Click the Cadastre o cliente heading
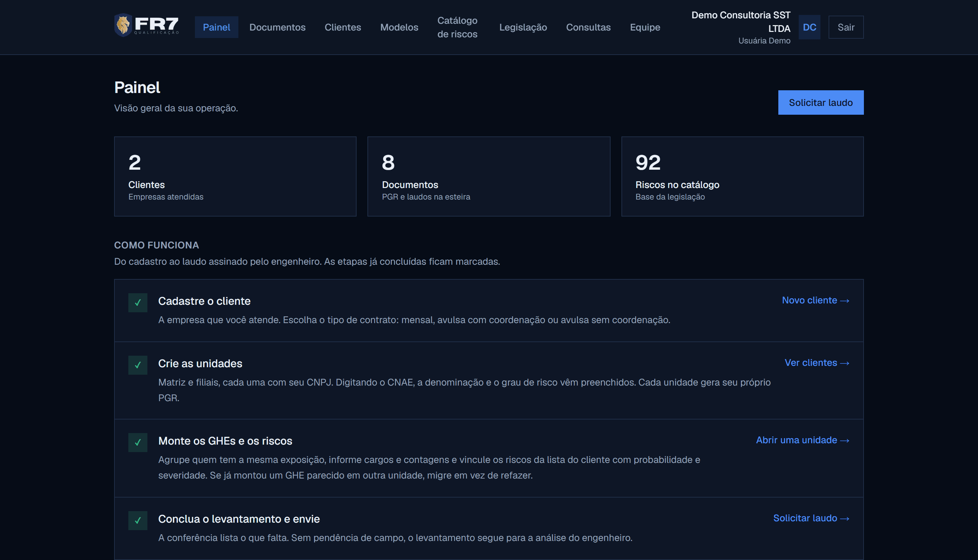The height and width of the screenshot is (560, 978). click(x=204, y=301)
